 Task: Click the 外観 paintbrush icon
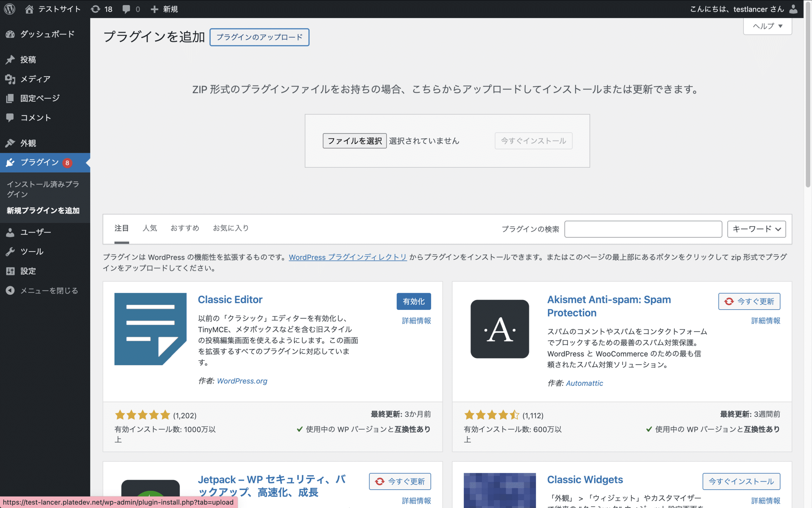10,143
